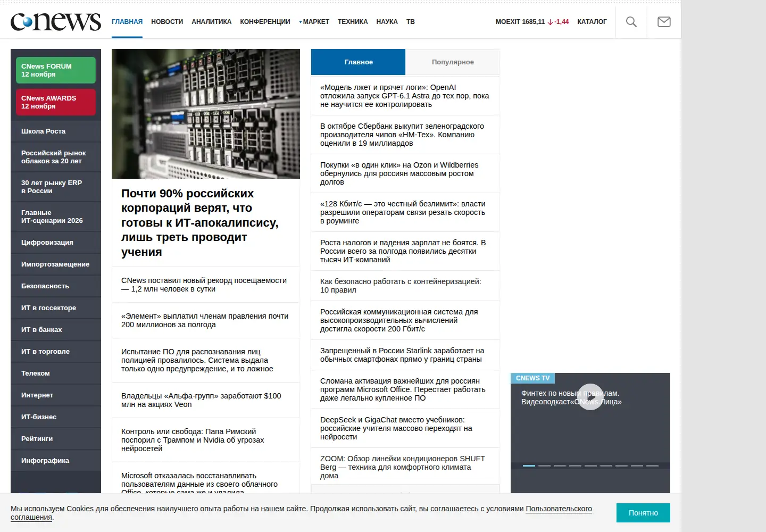Open the headline about ИТ-апокалипсису
The height and width of the screenshot is (532, 766).
click(x=200, y=222)
